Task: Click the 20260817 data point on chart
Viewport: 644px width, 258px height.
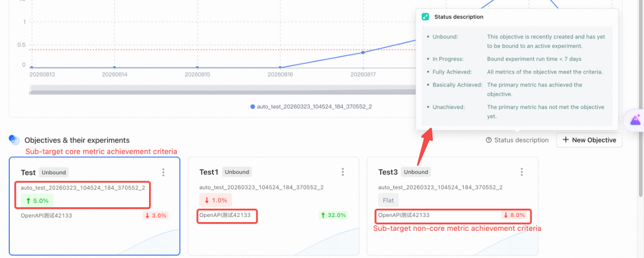Action: coord(363,52)
